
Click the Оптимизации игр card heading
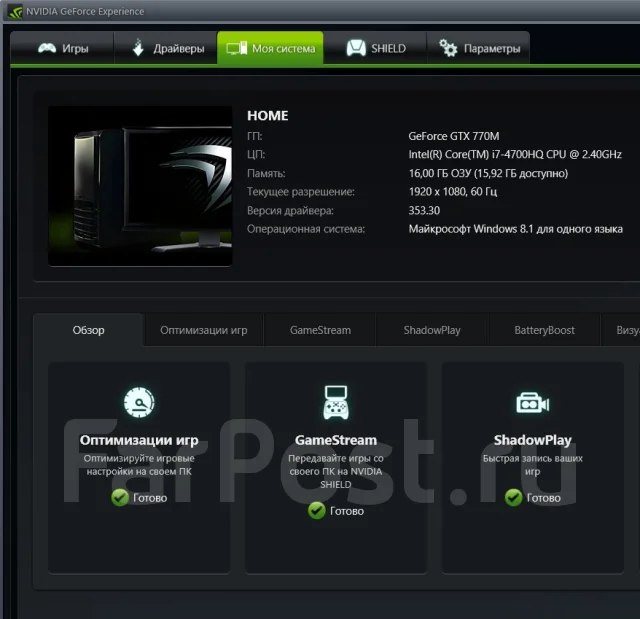(139, 440)
